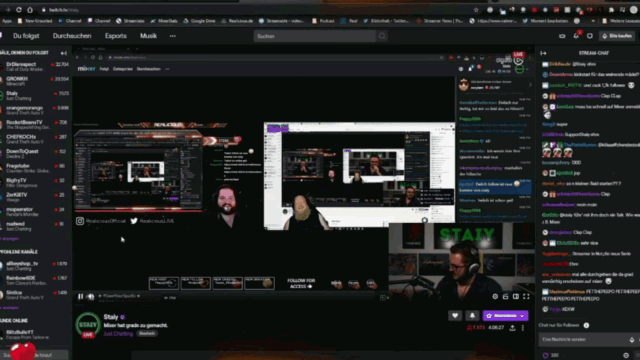Select orangemorange in followed channels
This screenshot has height=360, width=640.
(x=35, y=110)
